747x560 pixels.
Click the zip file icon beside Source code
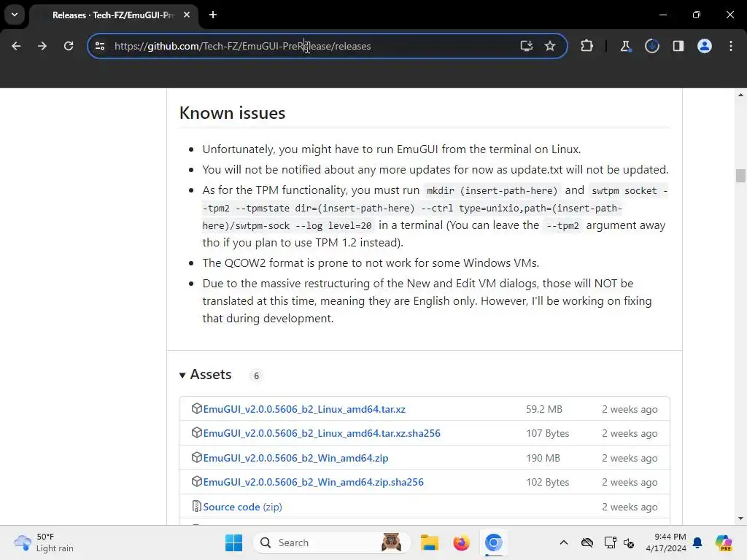pos(196,506)
